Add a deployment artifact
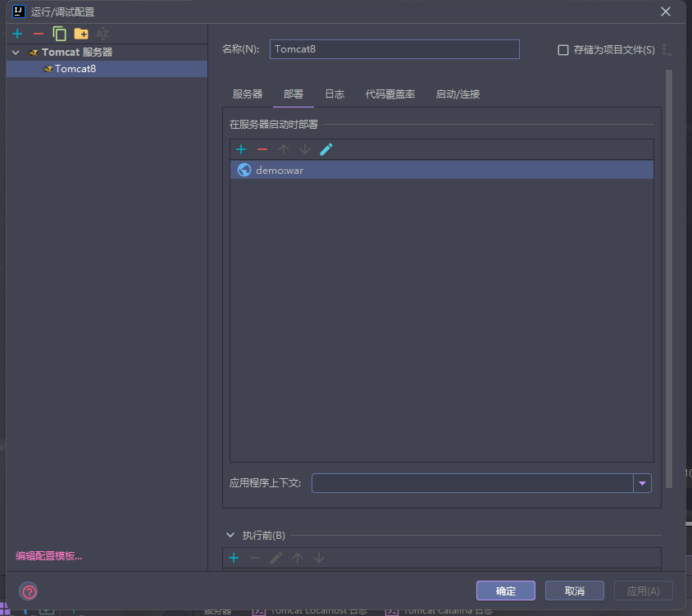 click(x=241, y=150)
